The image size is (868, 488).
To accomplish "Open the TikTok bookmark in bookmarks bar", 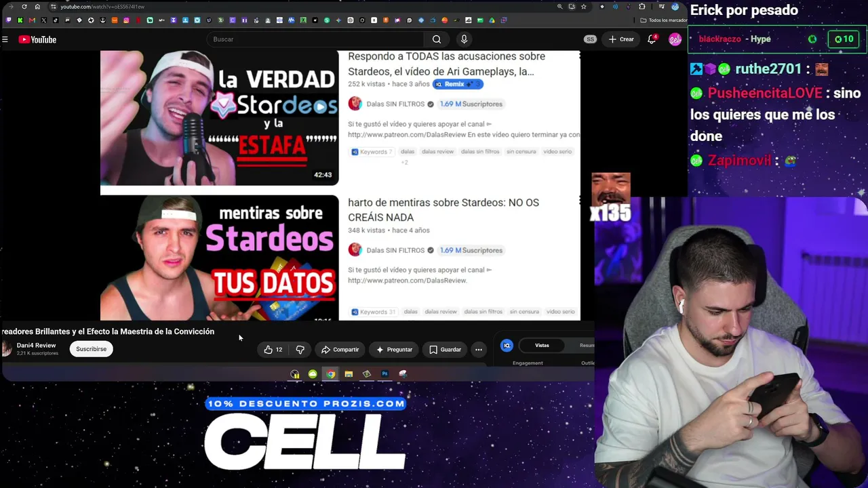I will point(56,20).
